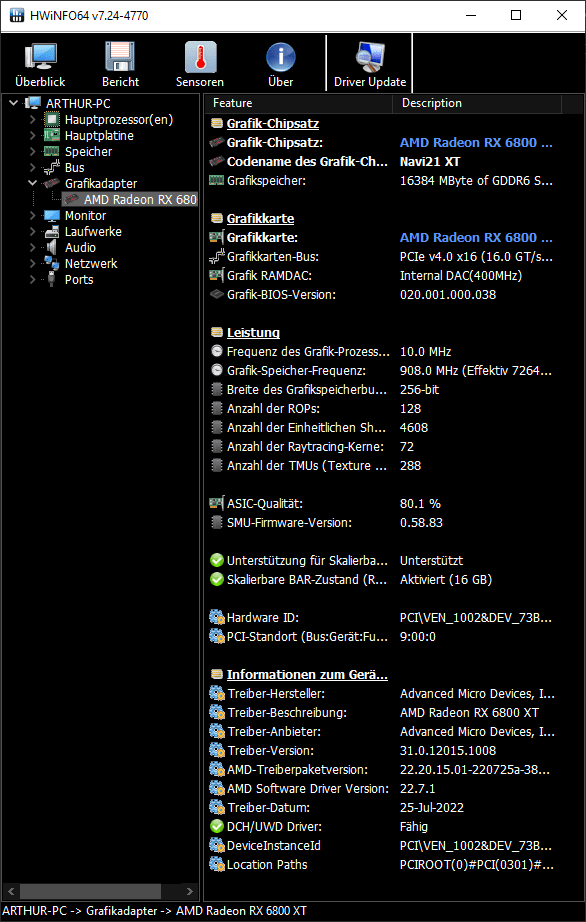This screenshot has width=586, height=922.
Task: Click the Grafik-Speicher-Frequenz clock icon
Action: [x=217, y=371]
